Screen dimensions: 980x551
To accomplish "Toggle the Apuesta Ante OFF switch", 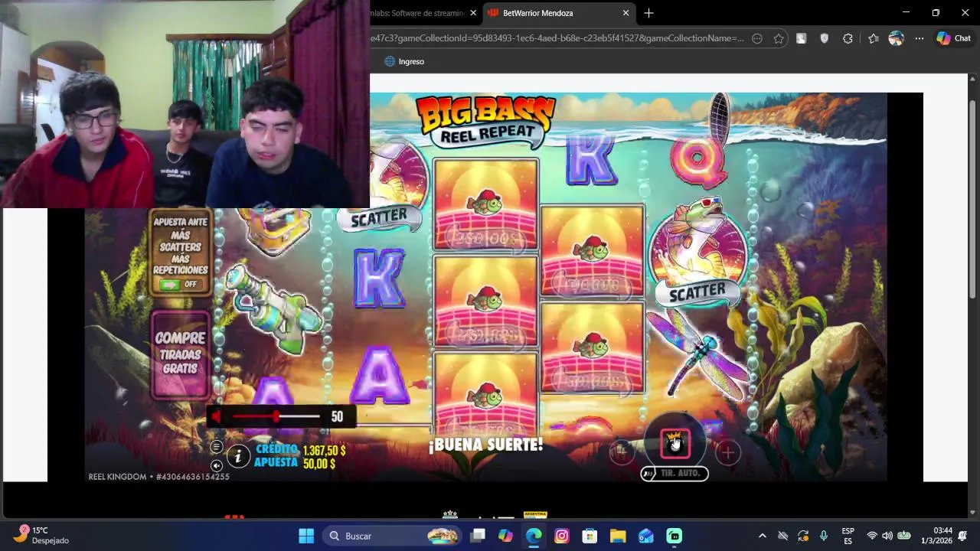I will click(x=179, y=284).
